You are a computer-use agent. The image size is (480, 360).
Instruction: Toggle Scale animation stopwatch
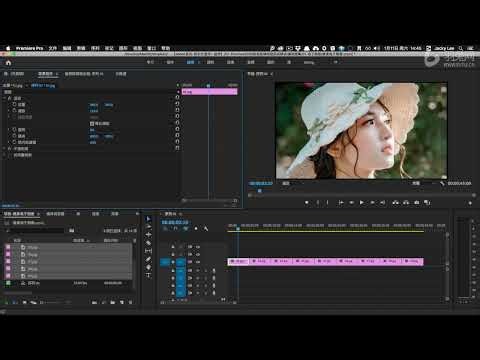coord(14,110)
